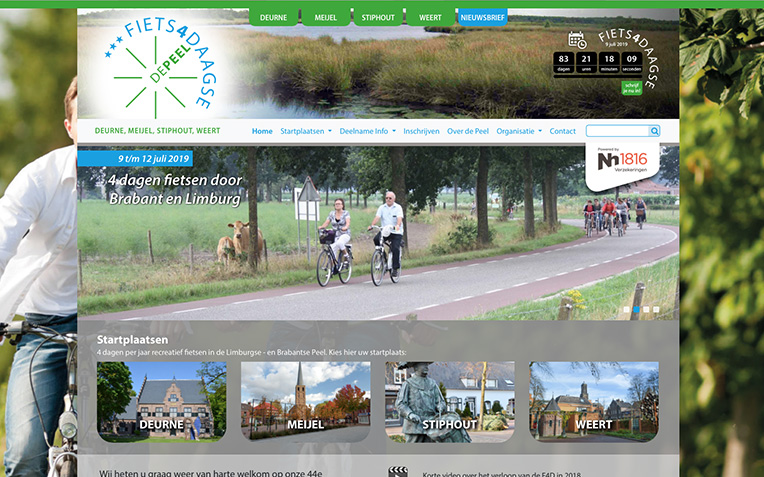Click the 18 minuten countdown box

click(609, 62)
